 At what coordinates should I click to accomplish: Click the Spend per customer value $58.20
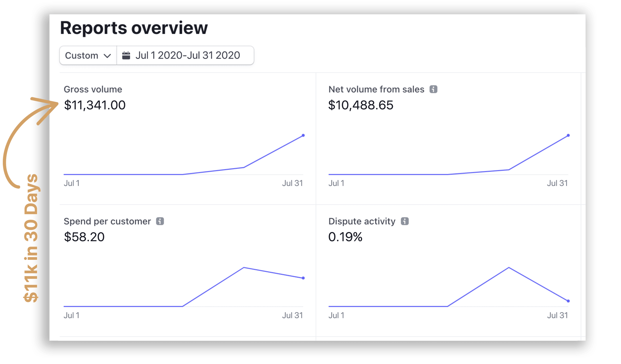point(84,237)
